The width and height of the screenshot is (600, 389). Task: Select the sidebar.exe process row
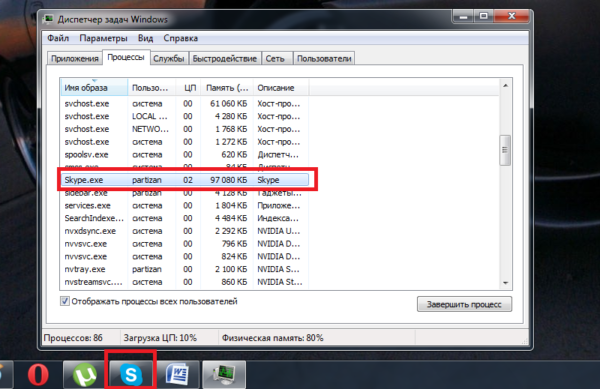pyautogui.click(x=185, y=193)
